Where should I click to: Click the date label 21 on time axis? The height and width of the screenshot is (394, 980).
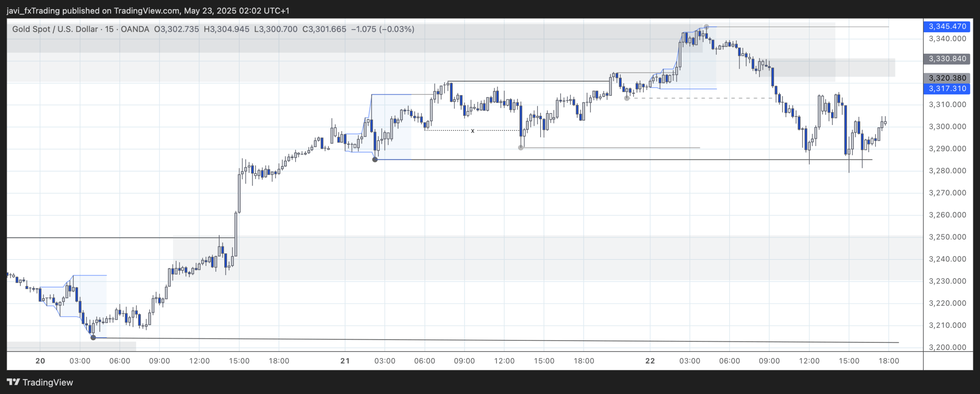pos(345,361)
